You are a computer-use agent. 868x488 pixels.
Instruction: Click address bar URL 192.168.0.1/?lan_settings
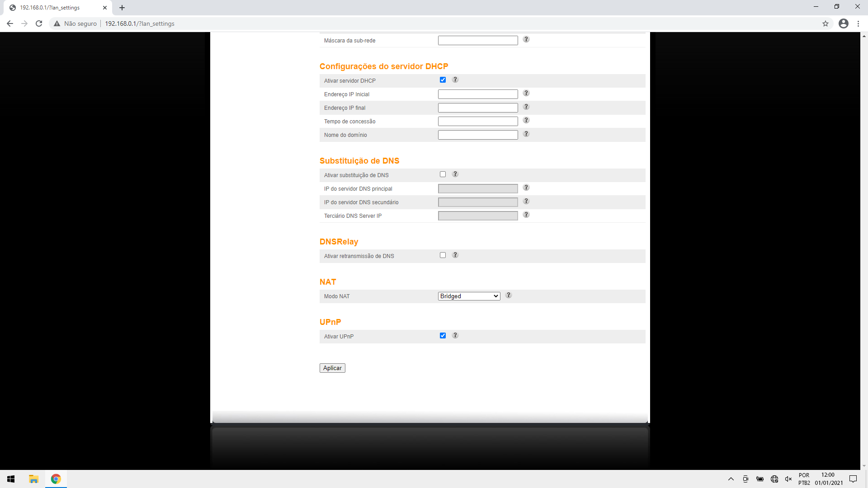click(x=140, y=23)
